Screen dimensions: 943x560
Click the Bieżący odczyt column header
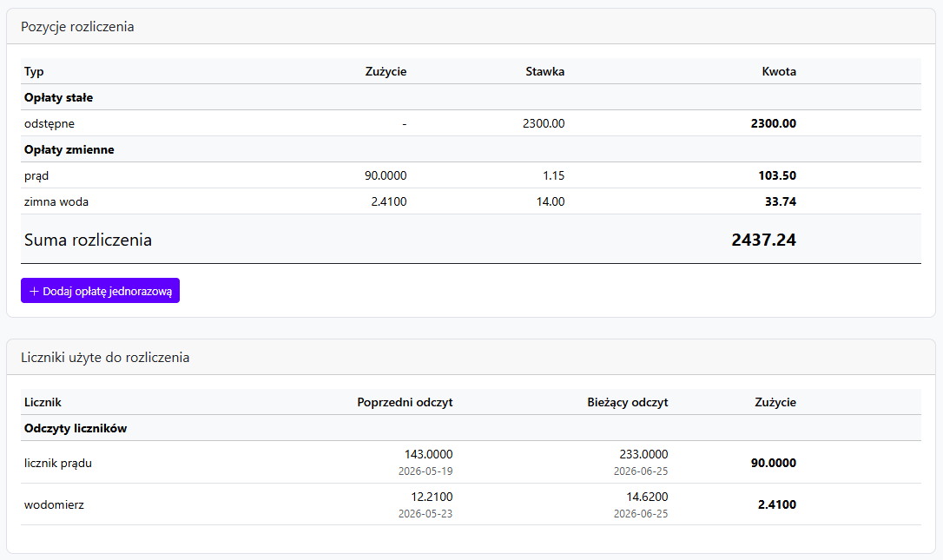[627, 402]
